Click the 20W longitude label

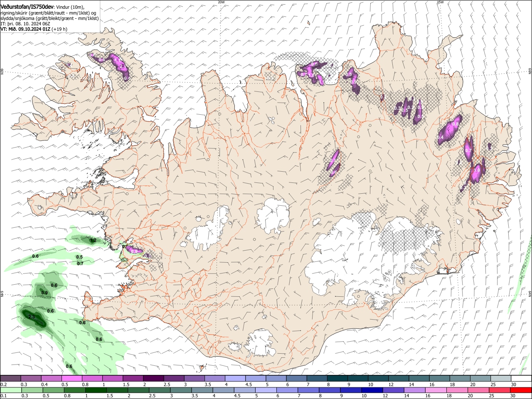(x=221, y=2)
